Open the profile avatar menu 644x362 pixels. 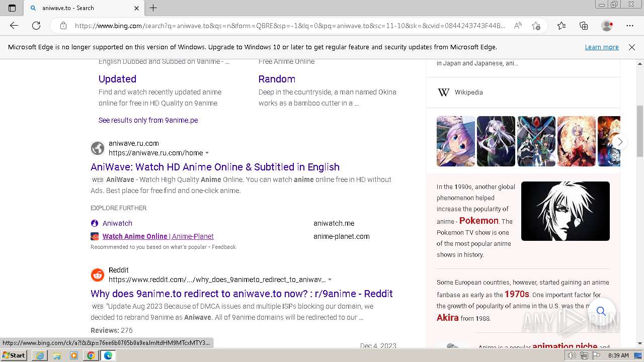click(607, 26)
